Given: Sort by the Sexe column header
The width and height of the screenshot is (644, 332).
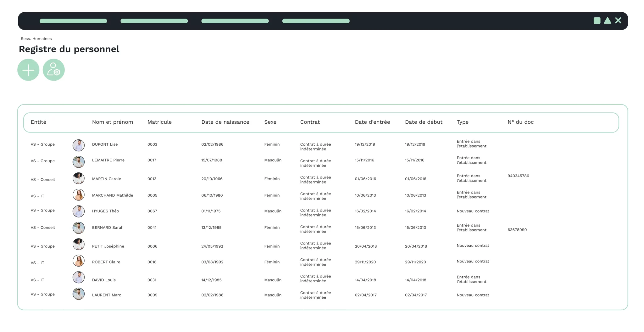Looking at the screenshot, I should 270,122.
